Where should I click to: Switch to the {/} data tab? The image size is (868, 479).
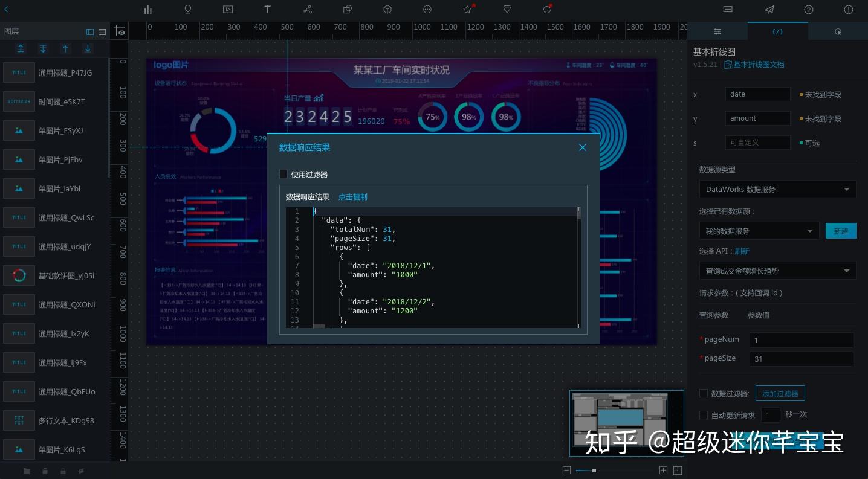[778, 31]
